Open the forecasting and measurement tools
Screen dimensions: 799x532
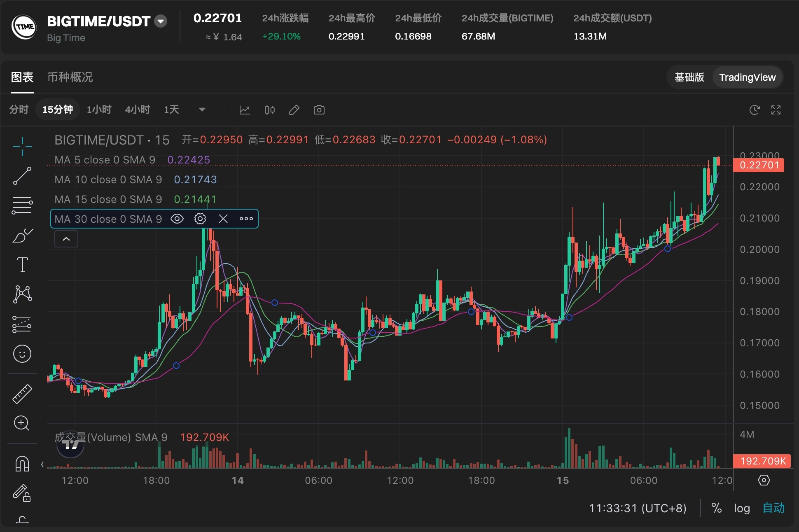click(22, 324)
